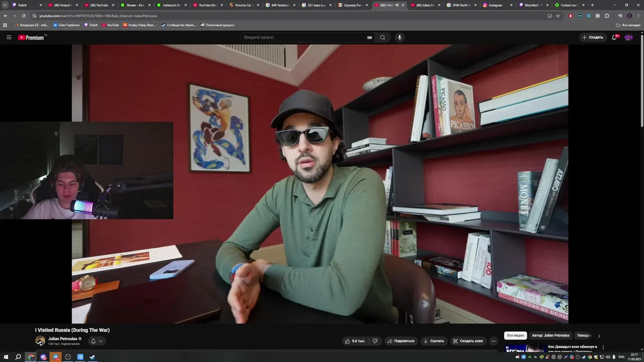Image resolution: width=644 pixels, height=362 pixels.
Task: Select Все видео filter chip
Action: pos(515,335)
